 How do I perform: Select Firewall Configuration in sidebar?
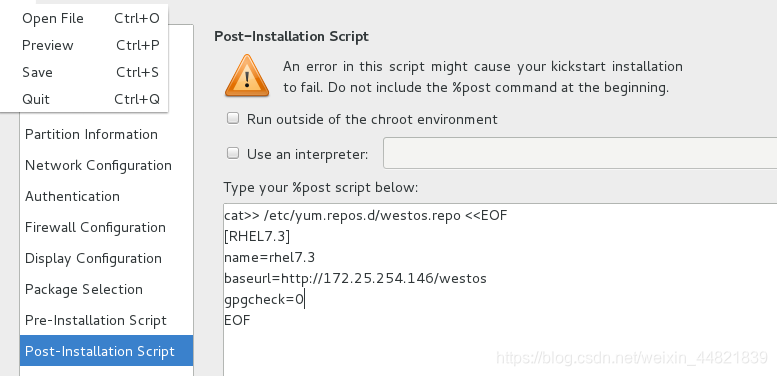pos(106,227)
